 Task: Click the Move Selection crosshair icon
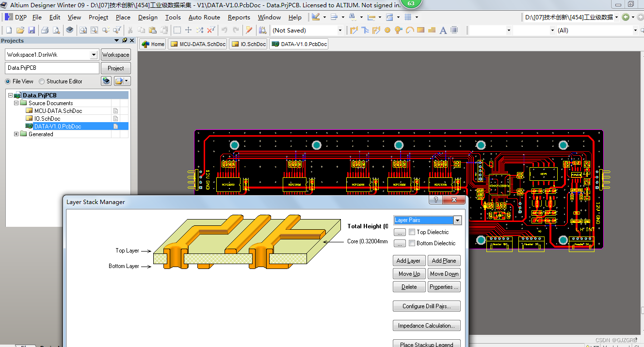pos(189,30)
